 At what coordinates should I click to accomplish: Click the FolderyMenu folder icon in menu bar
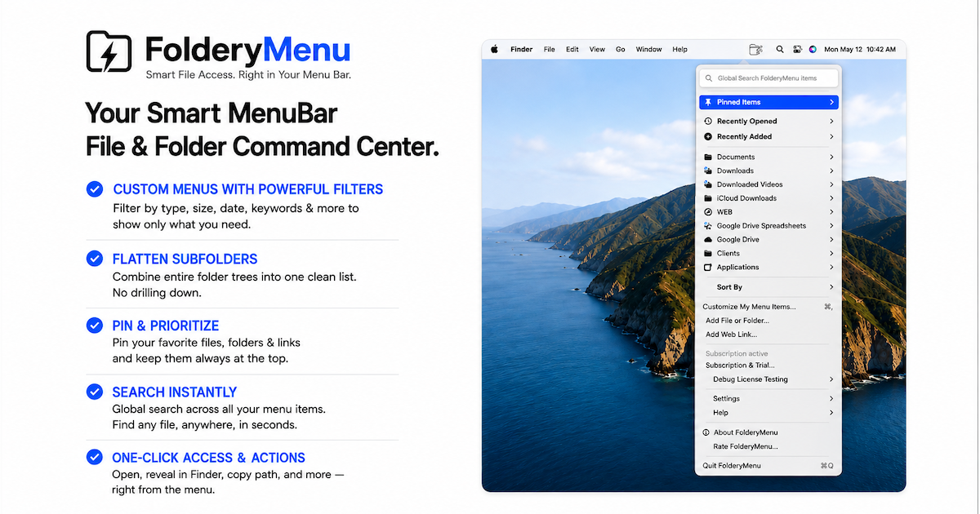tap(755, 49)
